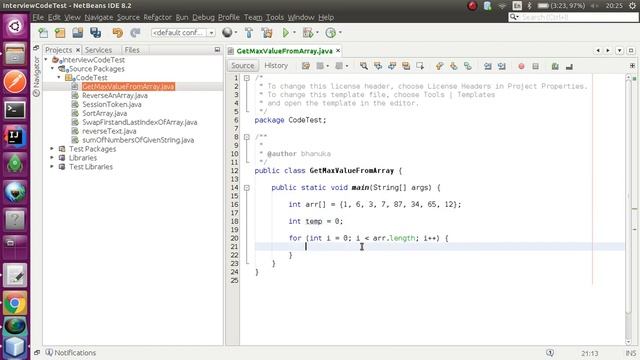Open the Profile Project dropdown arrow
The image size is (640, 360).
pos(340,33)
